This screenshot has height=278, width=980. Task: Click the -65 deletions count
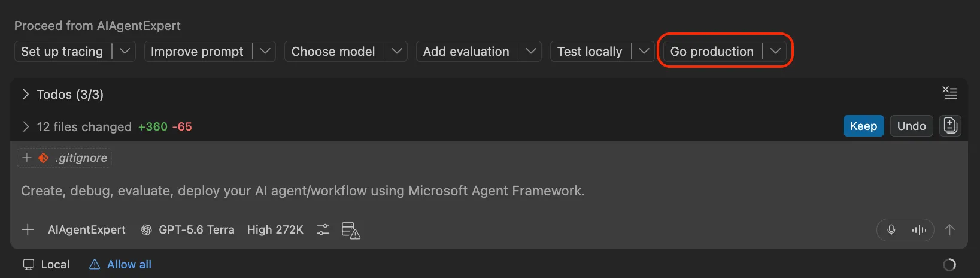tap(183, 126)
